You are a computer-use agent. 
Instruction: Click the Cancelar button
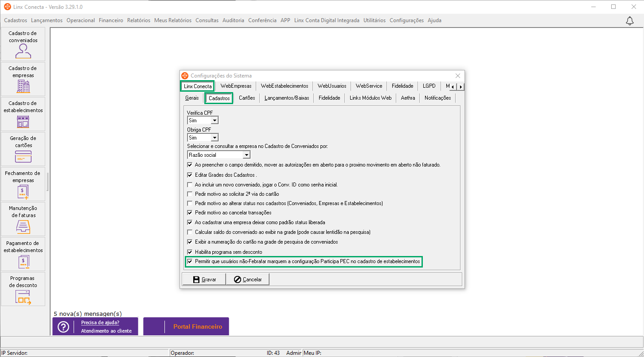coord(248,279)
